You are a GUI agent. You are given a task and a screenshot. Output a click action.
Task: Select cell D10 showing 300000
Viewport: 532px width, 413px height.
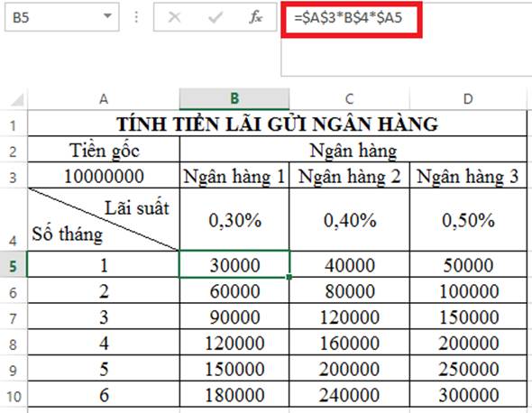coord(468,395)
